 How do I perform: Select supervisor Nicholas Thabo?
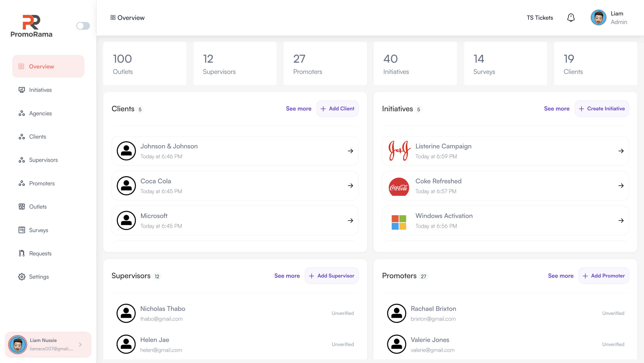[x=235, y=313]
